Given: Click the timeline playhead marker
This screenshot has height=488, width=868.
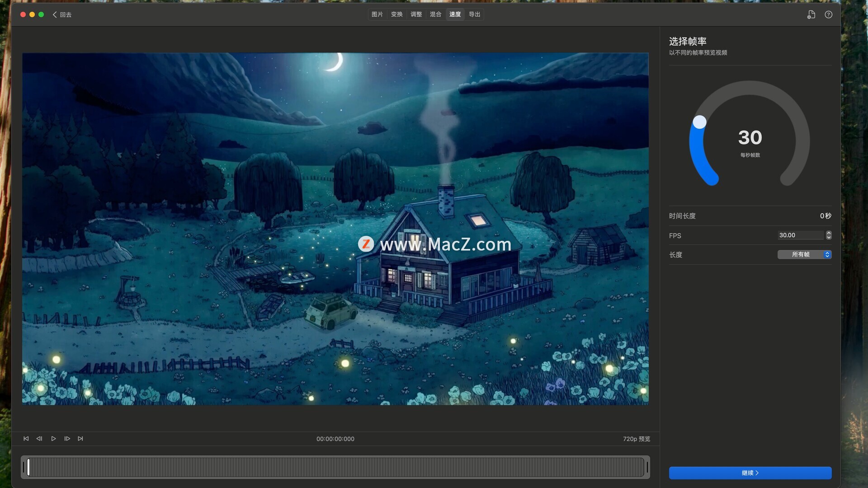Looking at the screenshot, I should point(28,467).
